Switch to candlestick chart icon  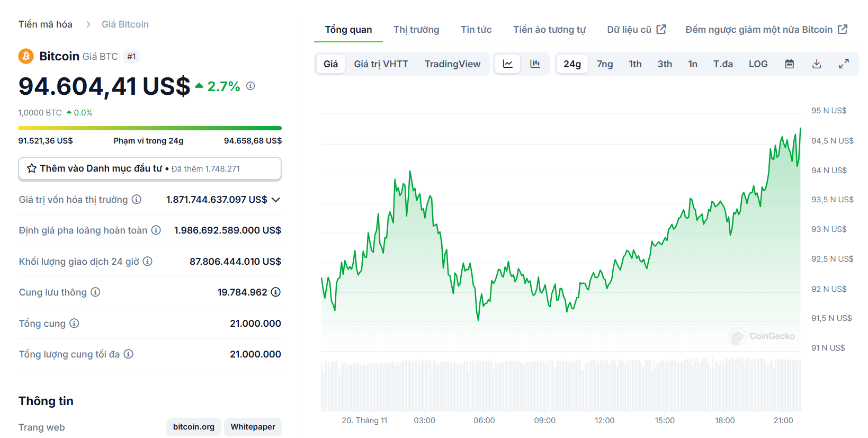[535, 64]
